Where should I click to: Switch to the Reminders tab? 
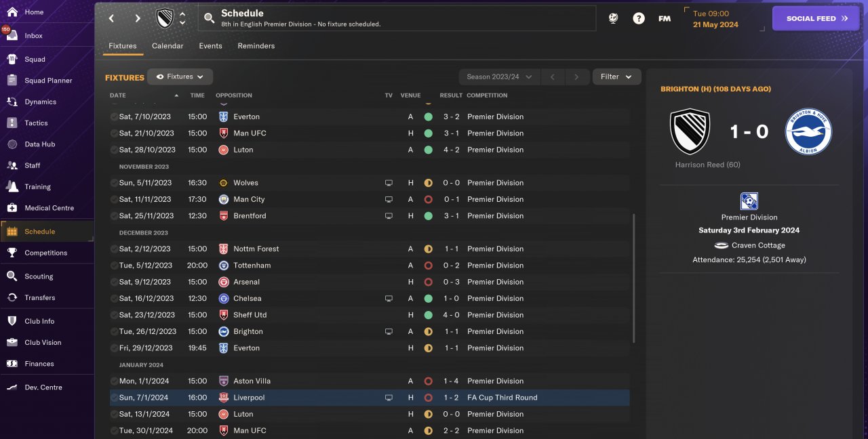pos(256,46)
